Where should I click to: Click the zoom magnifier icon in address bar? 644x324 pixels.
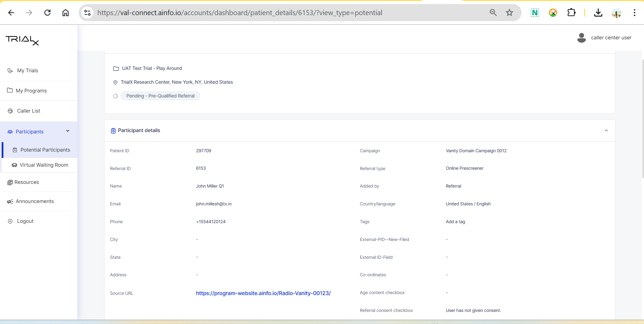493,13
